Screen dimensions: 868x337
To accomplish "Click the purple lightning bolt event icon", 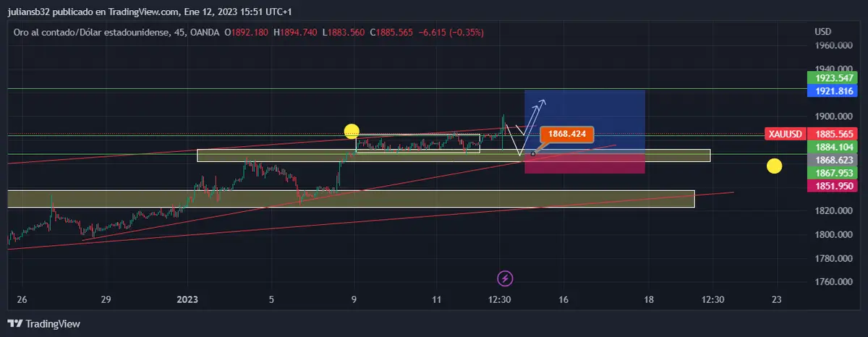I will point(506,278).
